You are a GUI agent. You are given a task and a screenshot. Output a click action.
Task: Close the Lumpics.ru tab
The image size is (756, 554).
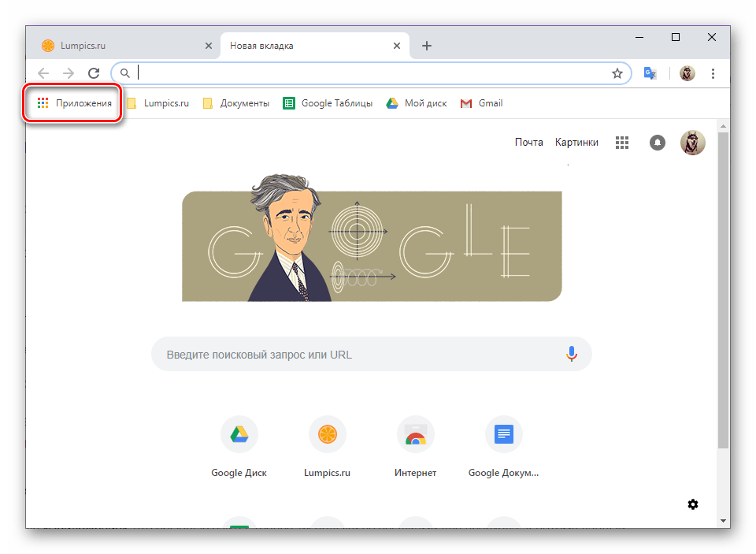pyautogui.click(x=209, y=46)
